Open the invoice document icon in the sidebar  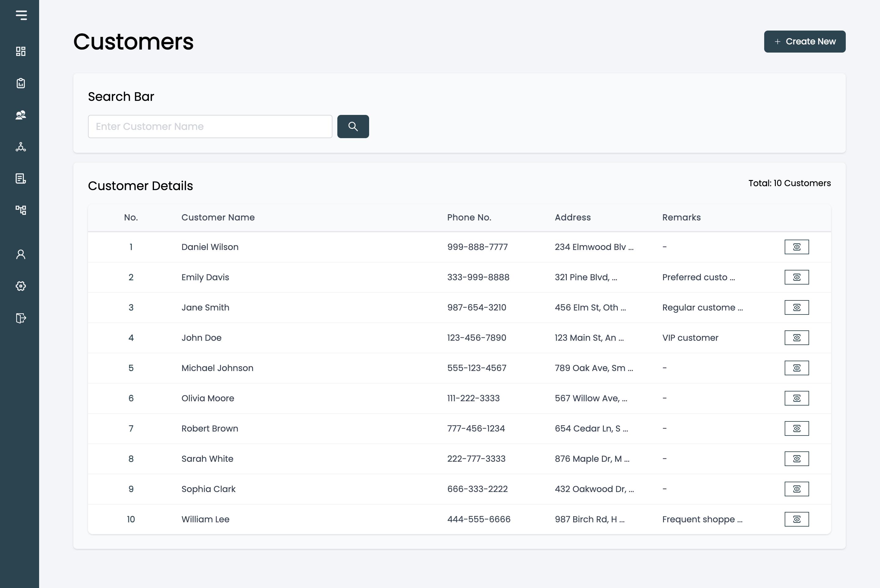point(21,178)
